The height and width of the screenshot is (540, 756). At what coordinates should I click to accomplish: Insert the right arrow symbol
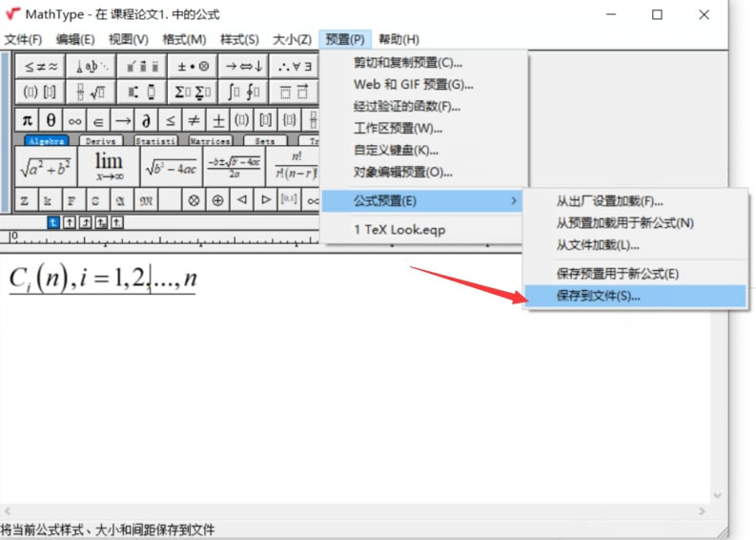coord(122,120)
